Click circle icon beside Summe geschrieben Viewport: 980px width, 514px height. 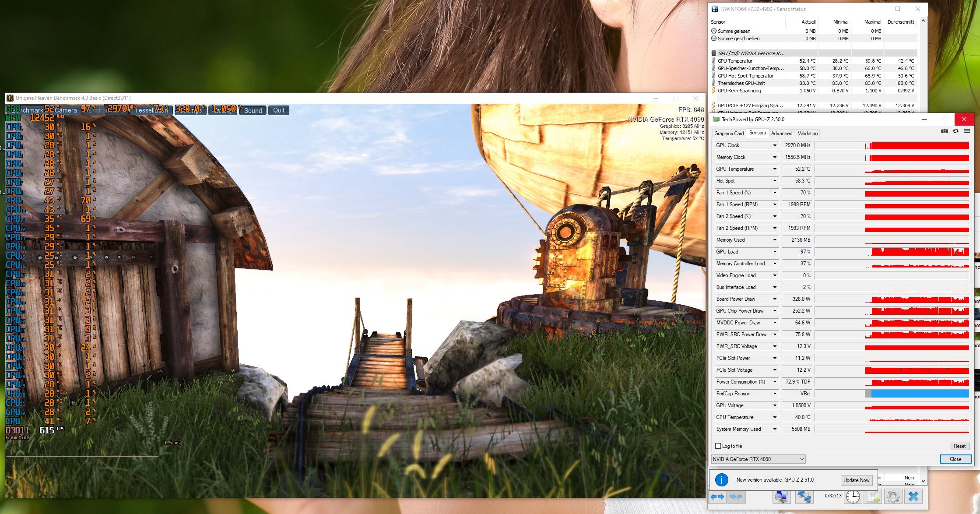(714, 39)
